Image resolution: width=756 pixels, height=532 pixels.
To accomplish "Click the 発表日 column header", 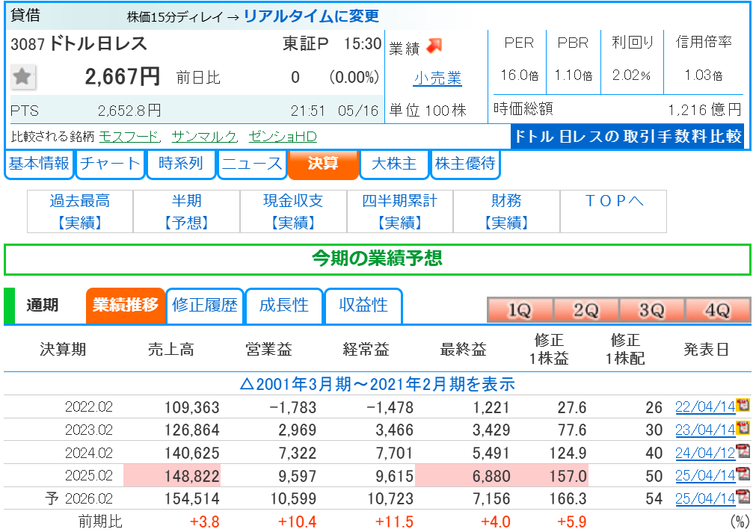I will [x=707, y=350].
